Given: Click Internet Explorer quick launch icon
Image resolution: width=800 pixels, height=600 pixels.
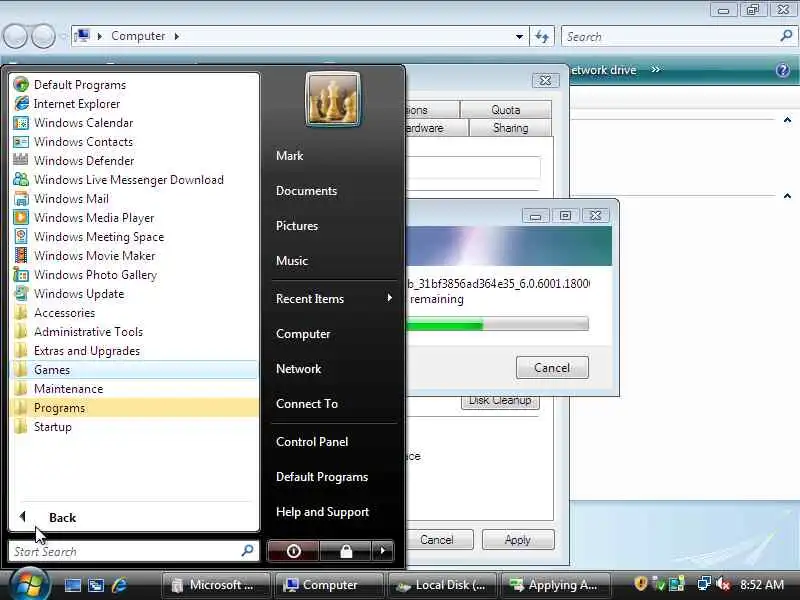Looking at the screenshot, I should pos(119,585).
